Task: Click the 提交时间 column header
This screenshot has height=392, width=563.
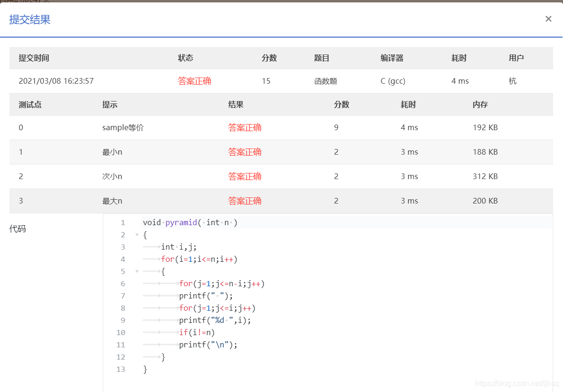Action: [x=34, y=58]
